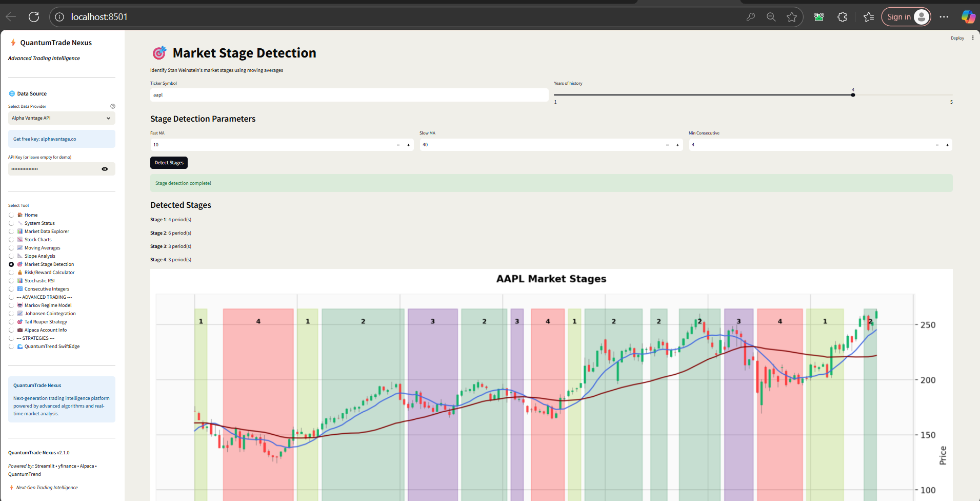Image resolution: width=980 pixels, height=501 pixels.
Task: Decrease the Min Consecutive value
Action: [x=937, y=145]
